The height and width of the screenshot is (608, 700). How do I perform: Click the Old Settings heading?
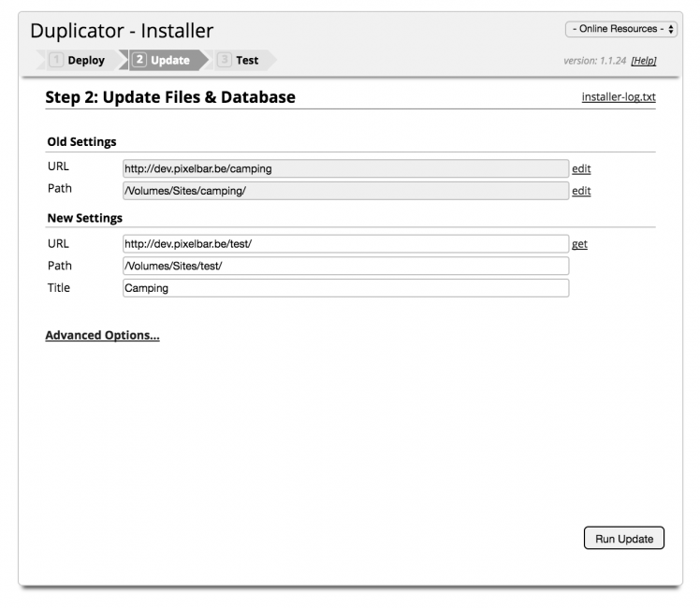(81, 141)
